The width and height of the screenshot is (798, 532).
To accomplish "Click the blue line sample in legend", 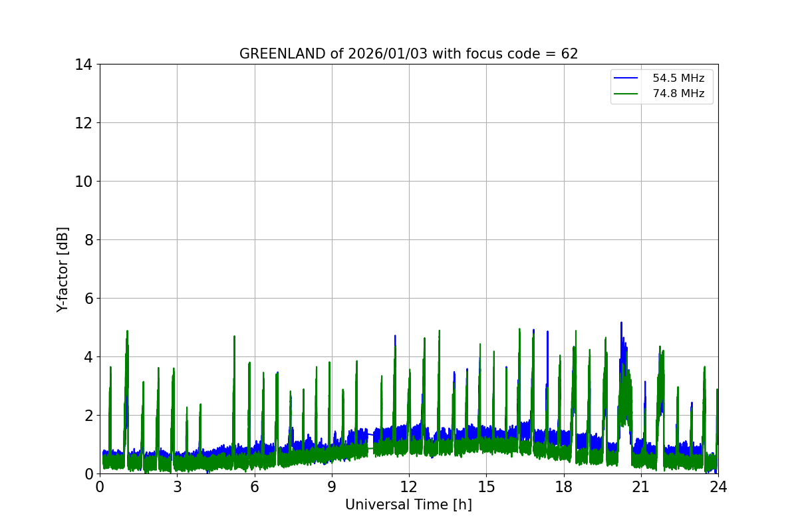I will (626, 78).
